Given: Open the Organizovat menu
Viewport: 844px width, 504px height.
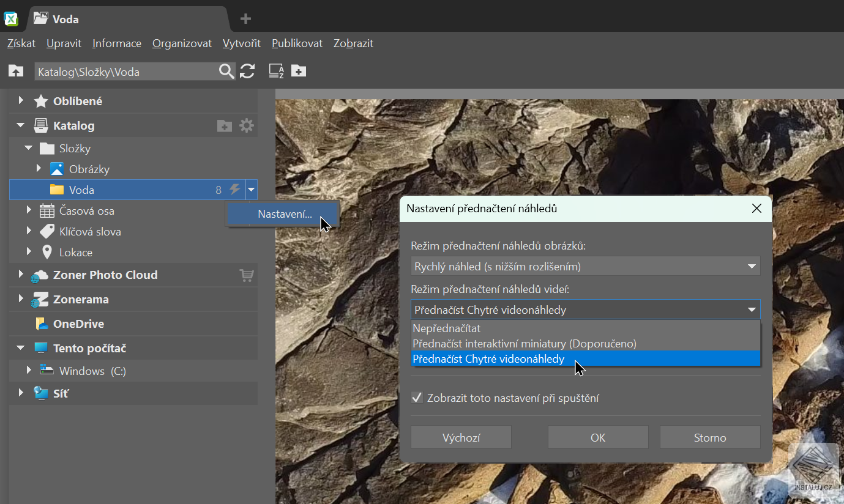Looking at the screenshot, I should pyautogui.click(x=182, y=43).
